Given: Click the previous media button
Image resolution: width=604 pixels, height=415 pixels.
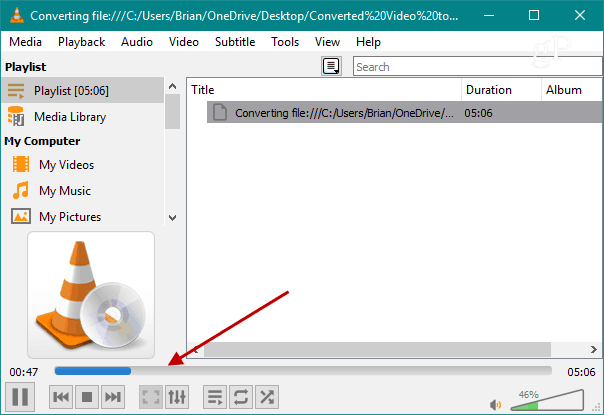Looking at the screenshot, I should pos(61,397).
